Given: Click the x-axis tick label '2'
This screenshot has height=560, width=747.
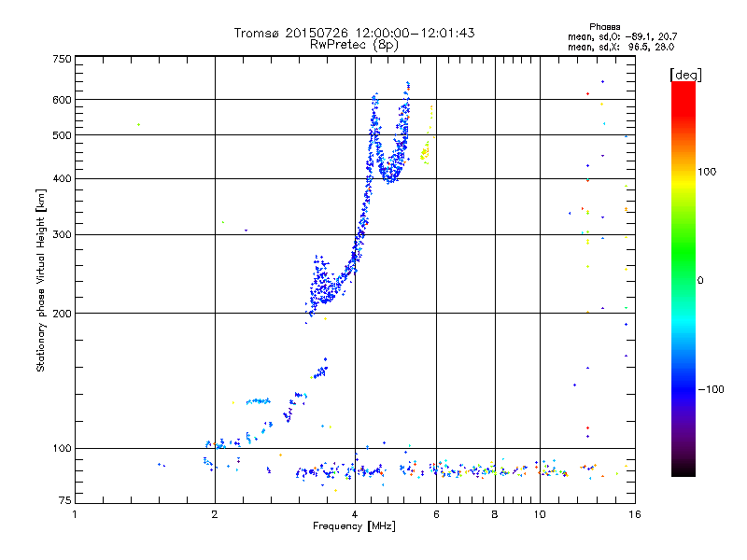Looking at the screenshot, I should click(x=215, y=514).
